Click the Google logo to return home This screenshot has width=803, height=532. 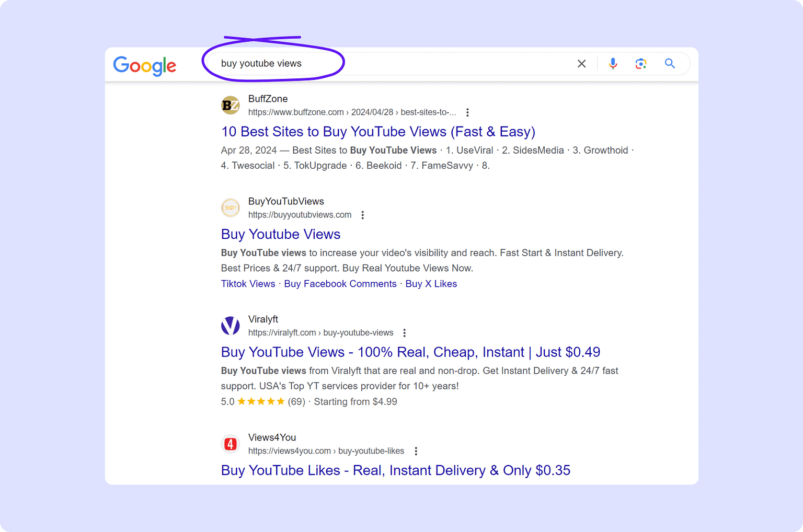click(x=145, y=65)
